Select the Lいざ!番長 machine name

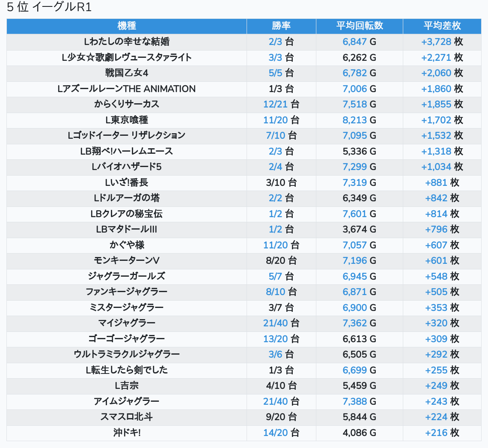127,182
